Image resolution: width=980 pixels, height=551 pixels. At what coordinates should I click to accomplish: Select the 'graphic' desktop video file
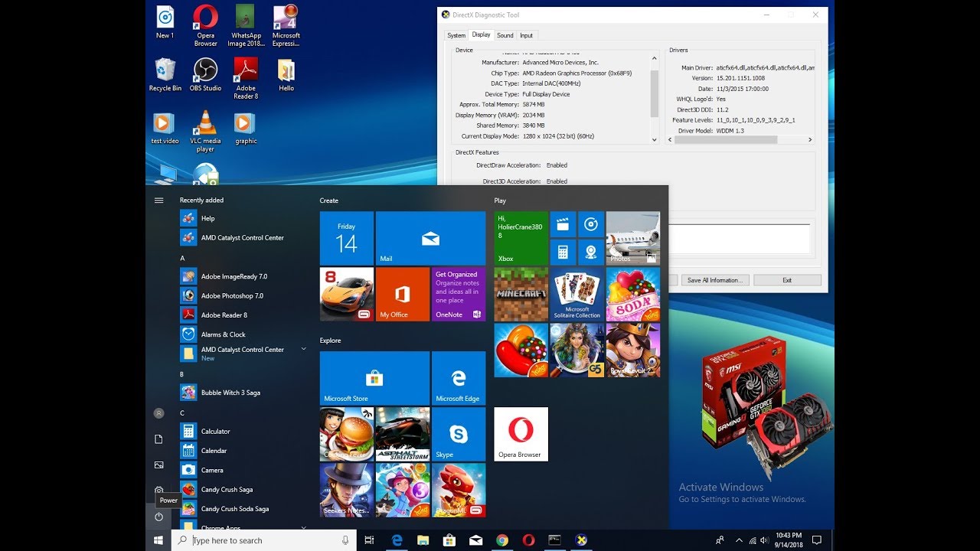(x=246, y=128)
